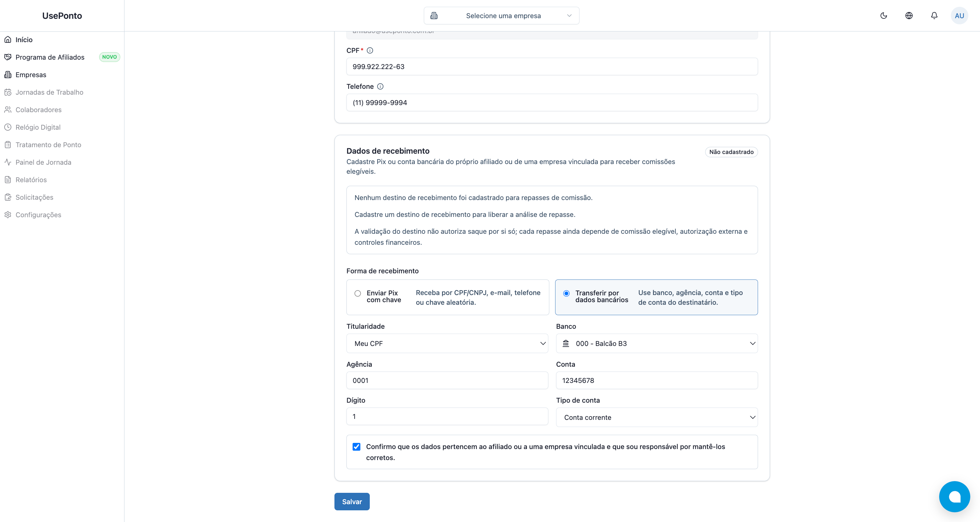Open the Banco dropdown
The width and height of the screenshot is (980, 522).
[x=657, y=343]
